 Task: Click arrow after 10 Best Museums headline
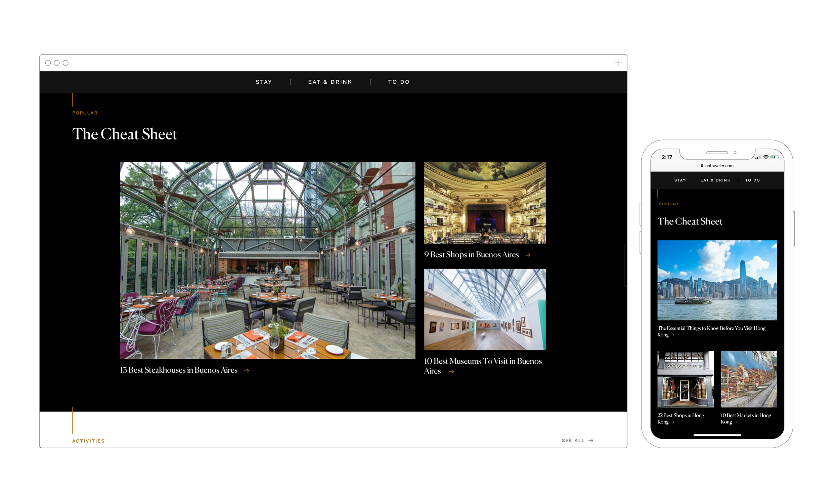click(x=451, y=372)
